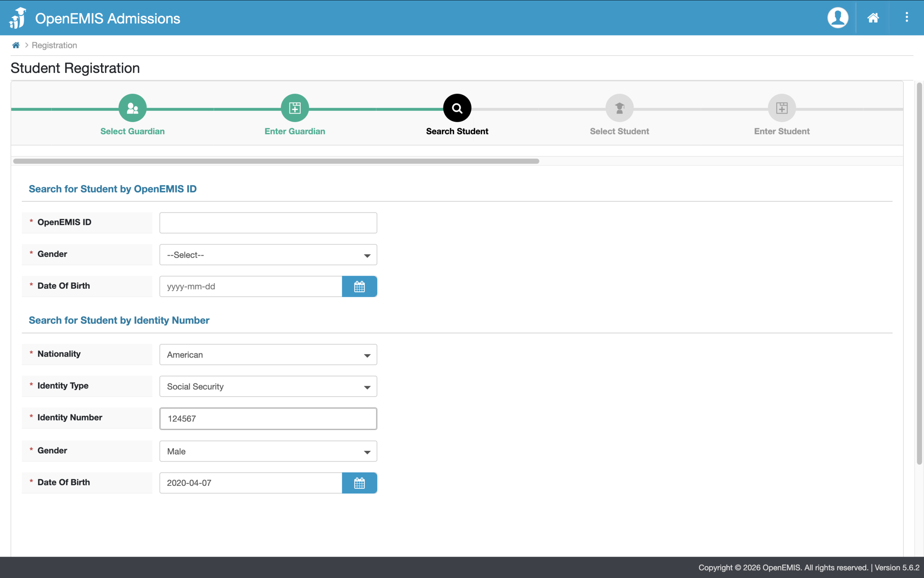Click the copyright and version footer text
This screenshot has width=924, height=578.
pos(809,568)
